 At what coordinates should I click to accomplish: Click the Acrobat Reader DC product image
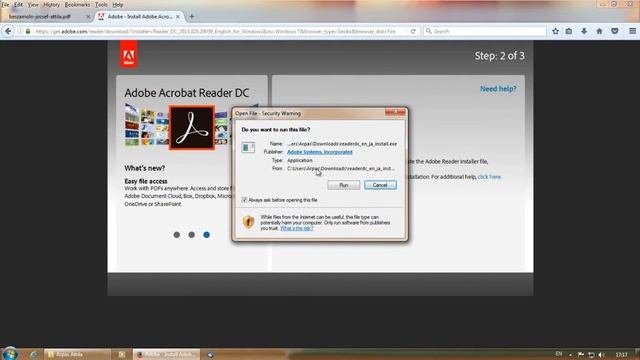[191, 128]
